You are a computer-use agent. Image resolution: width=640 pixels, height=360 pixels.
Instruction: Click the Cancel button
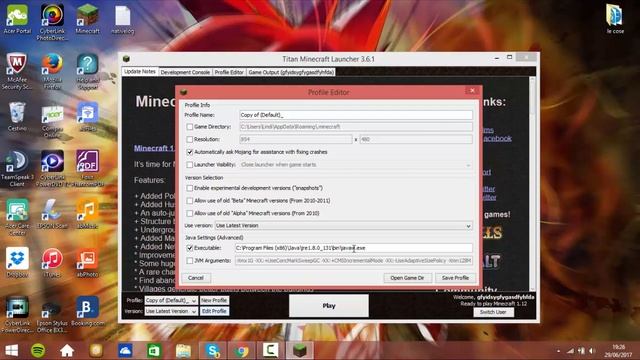point(196,278)
